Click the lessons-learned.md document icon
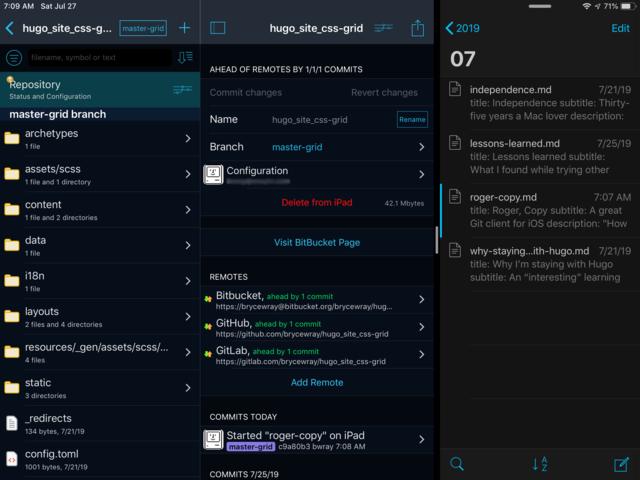The image size is (640, 480). pos(455,142)
